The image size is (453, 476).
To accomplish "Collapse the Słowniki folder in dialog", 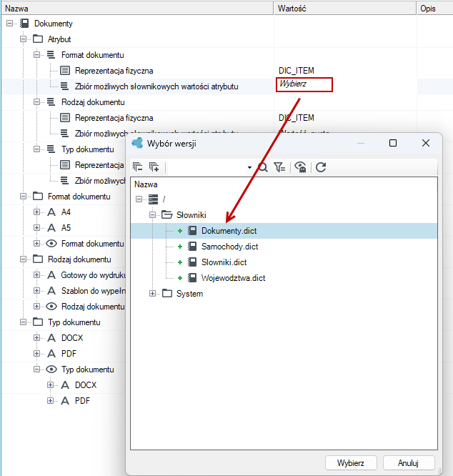I will pos(153,215).
